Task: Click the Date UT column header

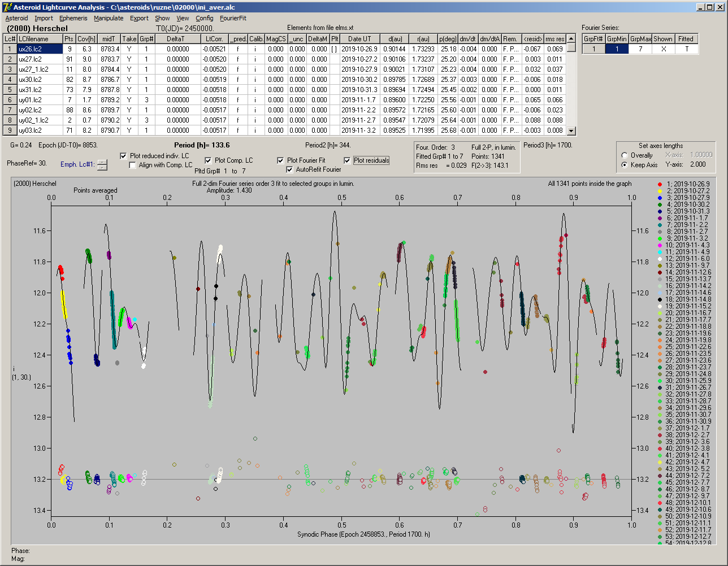Action: click(359, 39)
